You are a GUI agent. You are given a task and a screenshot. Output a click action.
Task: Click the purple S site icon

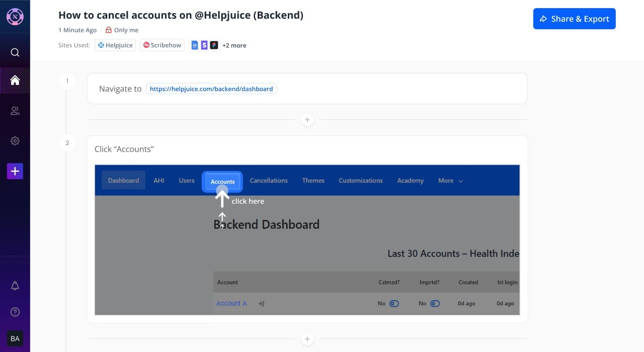click(x=204, y=45)
